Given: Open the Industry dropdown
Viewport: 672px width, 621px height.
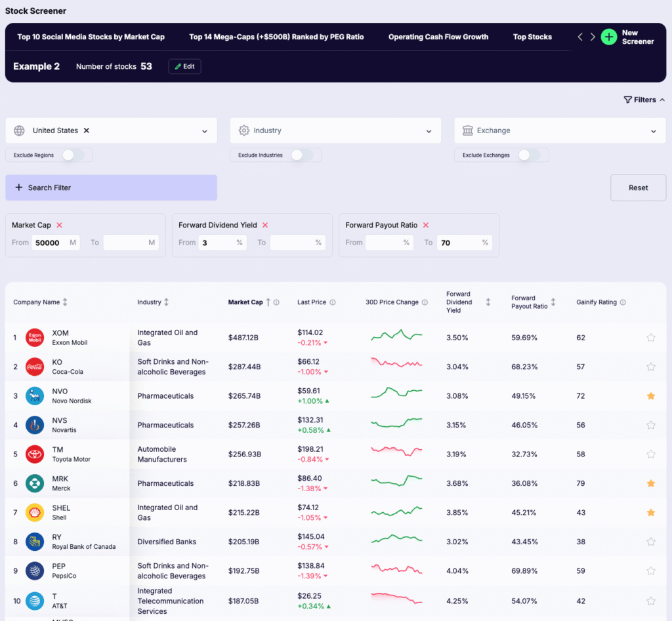Looking at the screenshot, I should 429,130.
